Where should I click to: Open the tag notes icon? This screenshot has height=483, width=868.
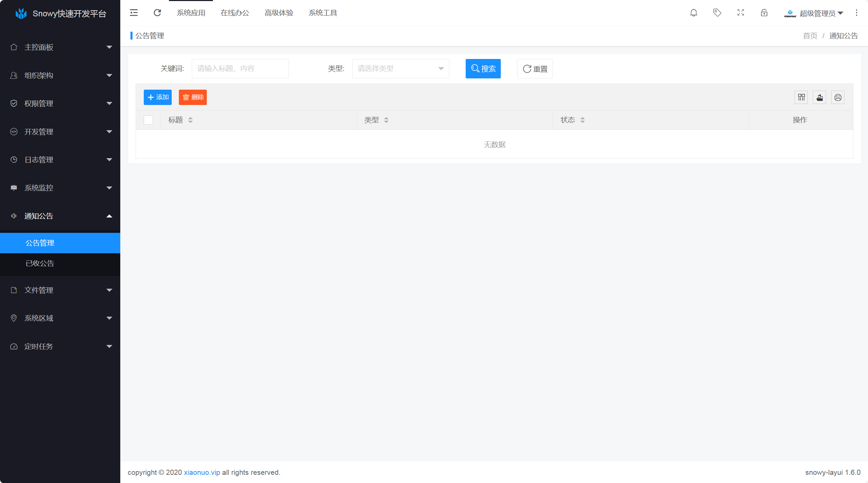pyautogui.click(x=717, y=13)
